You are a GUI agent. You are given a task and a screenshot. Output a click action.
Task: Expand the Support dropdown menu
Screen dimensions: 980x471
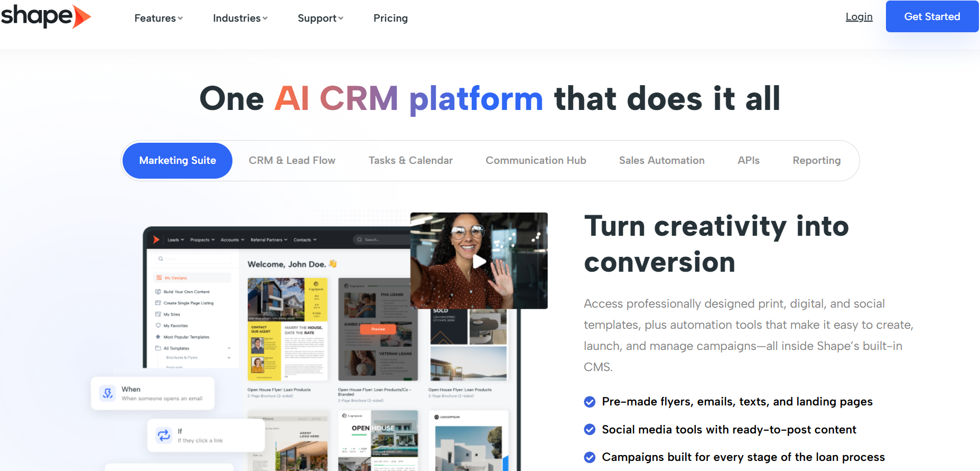[320, 18]
